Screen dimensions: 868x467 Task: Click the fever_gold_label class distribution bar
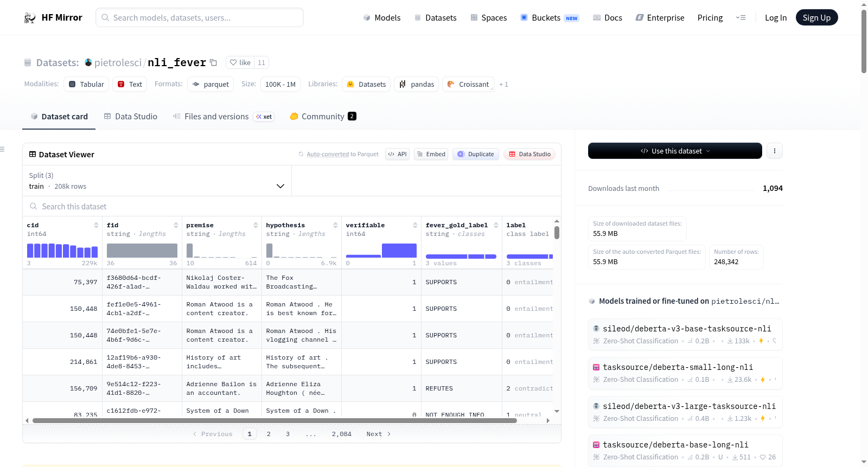coord(461,256)
